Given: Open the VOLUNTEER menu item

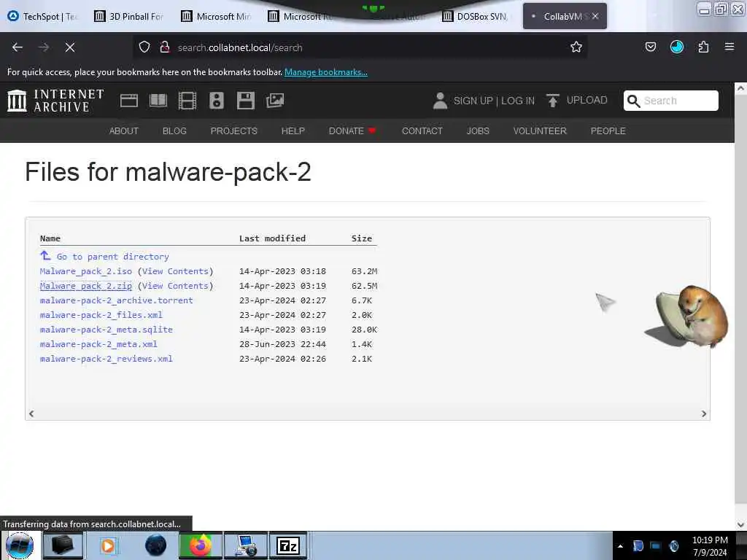Looking at the screenshot, I should (540, 131).
